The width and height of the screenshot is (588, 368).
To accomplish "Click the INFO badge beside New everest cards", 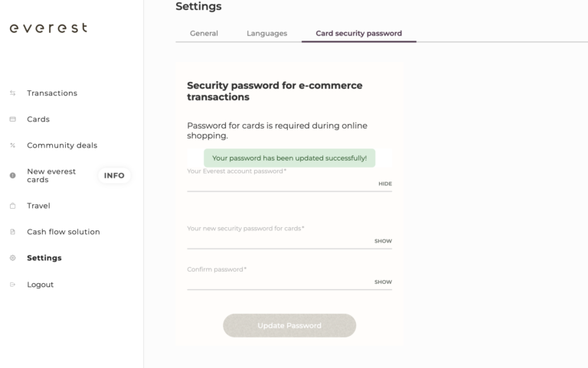I will 114,175.
